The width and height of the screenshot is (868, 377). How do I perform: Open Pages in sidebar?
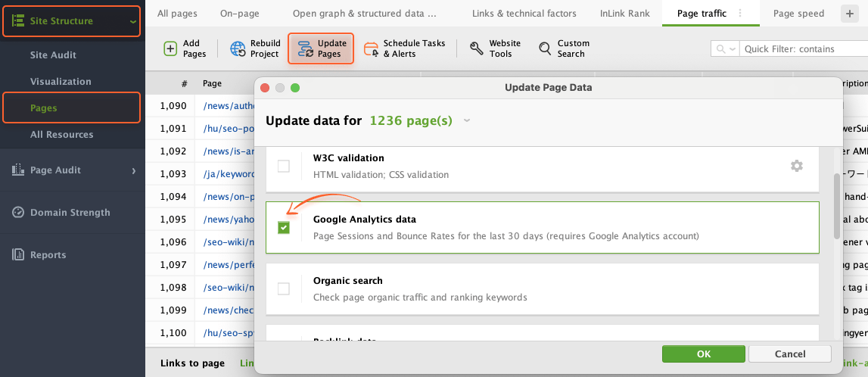tap(44, 108)
